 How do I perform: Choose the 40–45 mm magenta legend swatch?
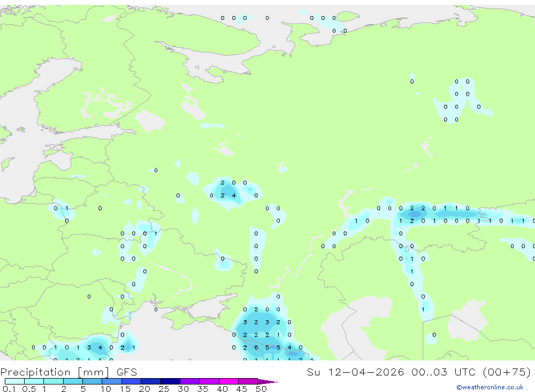point(228,381)
